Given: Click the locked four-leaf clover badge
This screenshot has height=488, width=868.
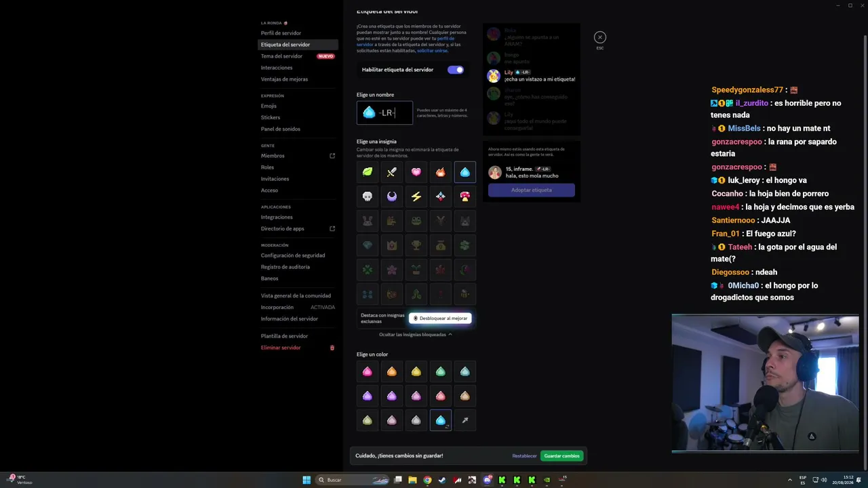Looking at the screenshot, I should (x=368, y=270).
